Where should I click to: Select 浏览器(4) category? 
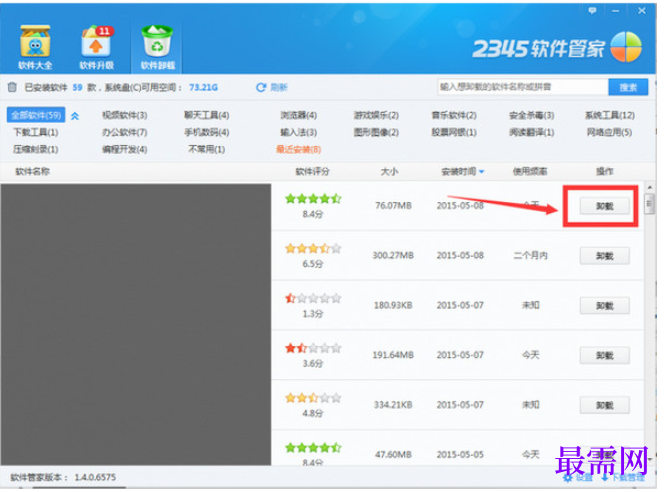tap(299, 115)
